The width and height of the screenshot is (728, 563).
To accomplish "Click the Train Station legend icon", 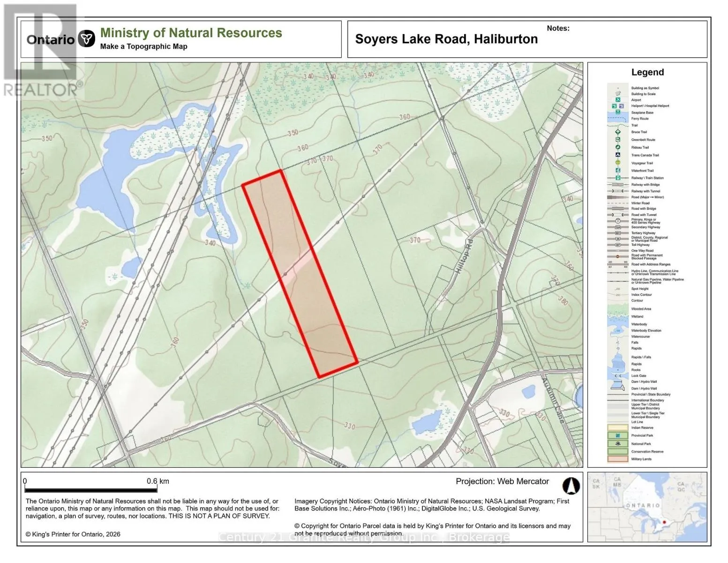I will [x=618, y=178].
